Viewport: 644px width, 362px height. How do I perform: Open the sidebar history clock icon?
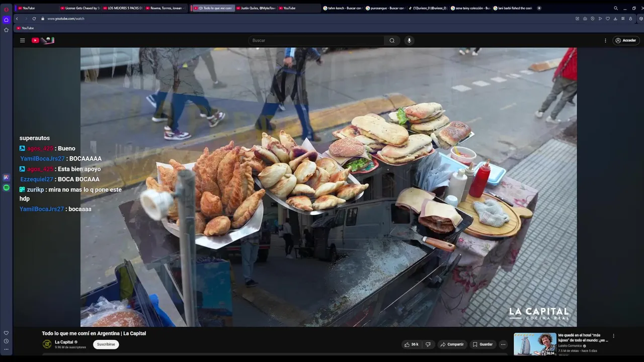point(6,341)
